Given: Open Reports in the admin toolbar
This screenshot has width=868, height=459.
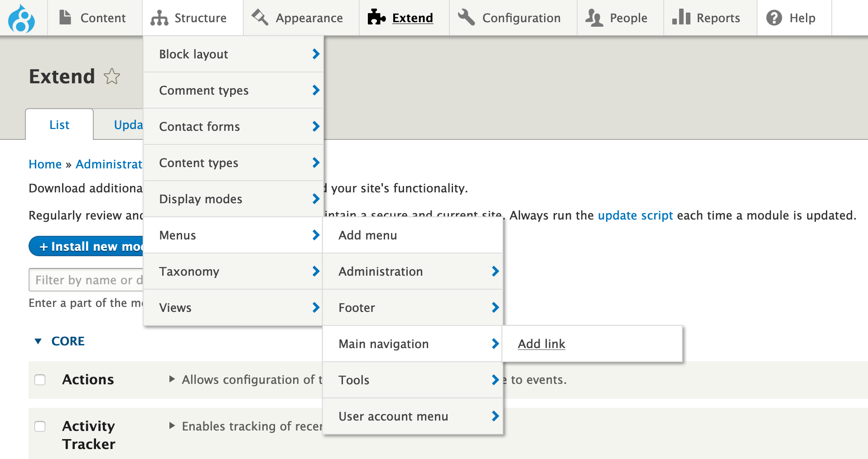Looking at the screenshot, I should (710, 18).
